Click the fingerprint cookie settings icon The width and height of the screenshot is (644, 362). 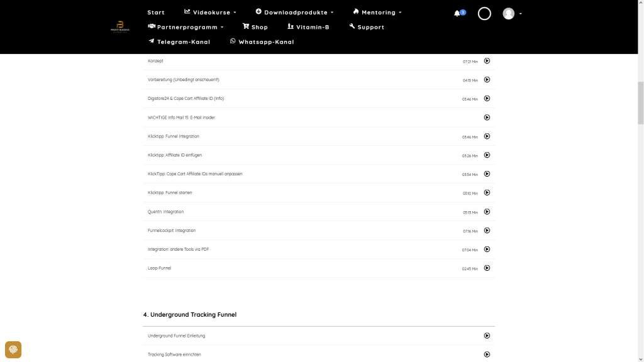pyautogui.click(x=13, y=349)
